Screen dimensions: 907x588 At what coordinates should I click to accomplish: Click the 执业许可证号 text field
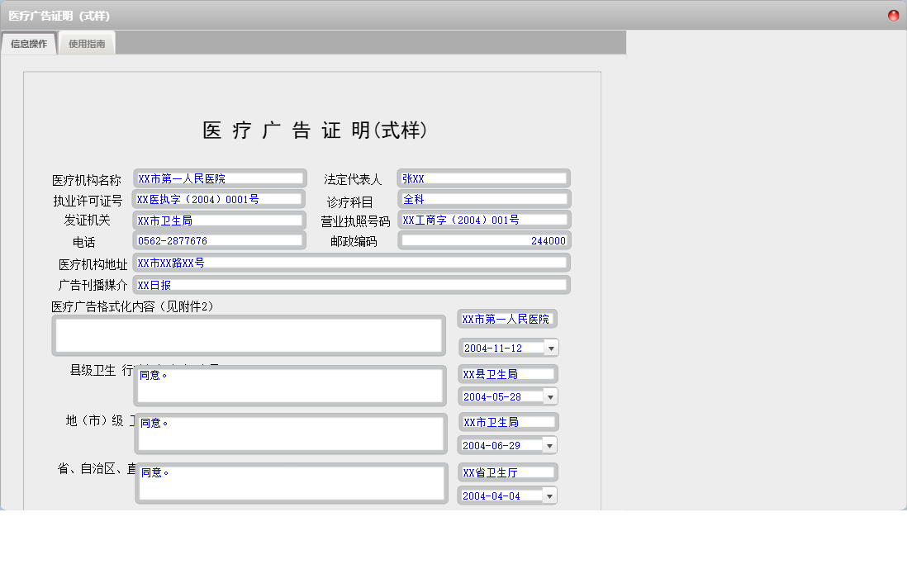[x=219, y=199]
